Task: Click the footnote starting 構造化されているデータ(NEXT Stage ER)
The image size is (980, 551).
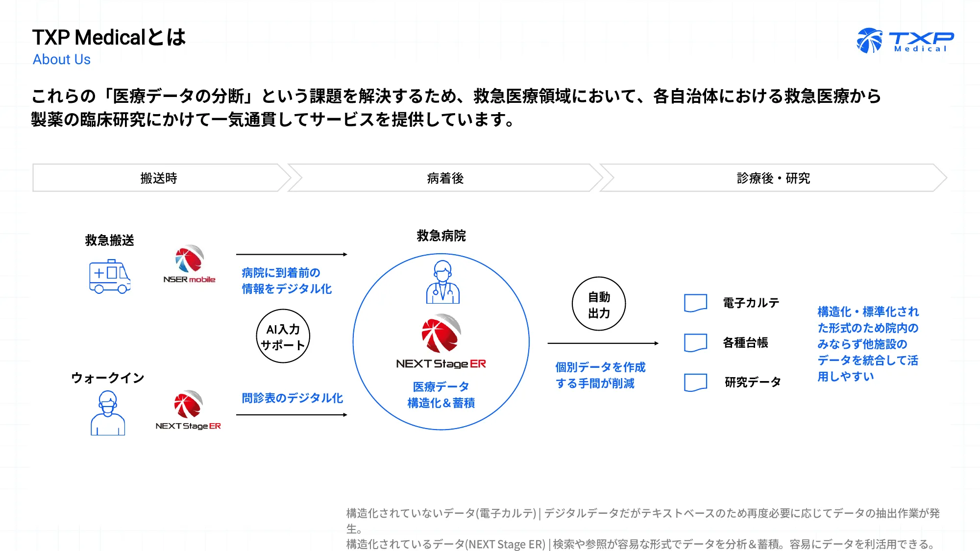Action: 640,544
